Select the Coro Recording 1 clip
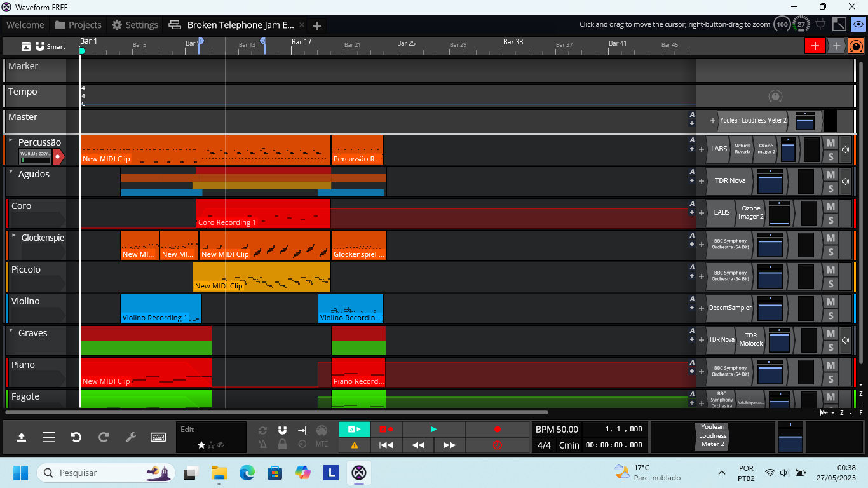Image resolution: width=868 pixels, height=488 pixels. point(263,213)
